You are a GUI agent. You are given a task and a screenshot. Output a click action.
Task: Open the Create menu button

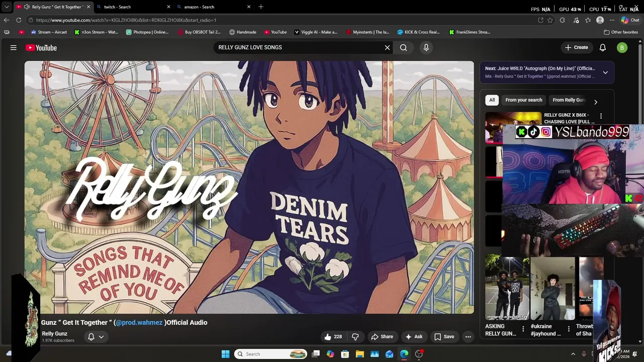tap(576, 47)
